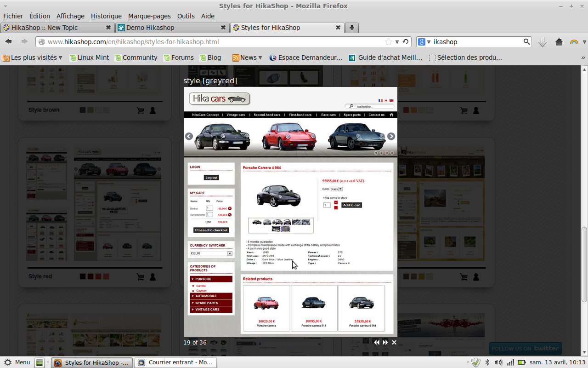Show the previous image in the lightbox

377,342
